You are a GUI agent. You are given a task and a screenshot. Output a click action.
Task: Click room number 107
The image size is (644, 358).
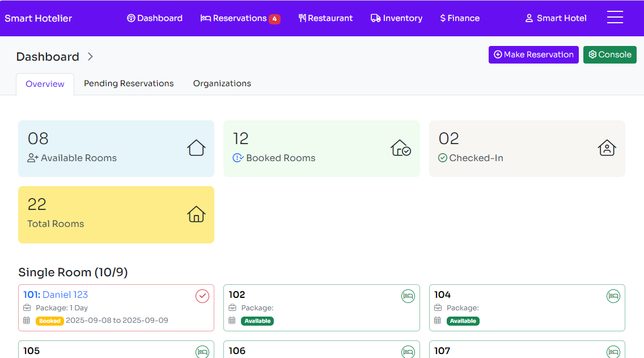click(442, 351)
